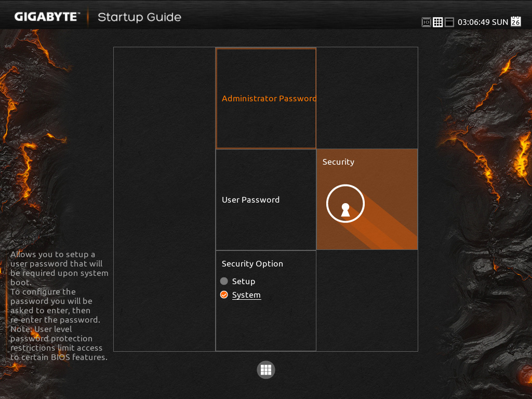
Task: Open the User Password tile
Action: (x=266, y=199)
